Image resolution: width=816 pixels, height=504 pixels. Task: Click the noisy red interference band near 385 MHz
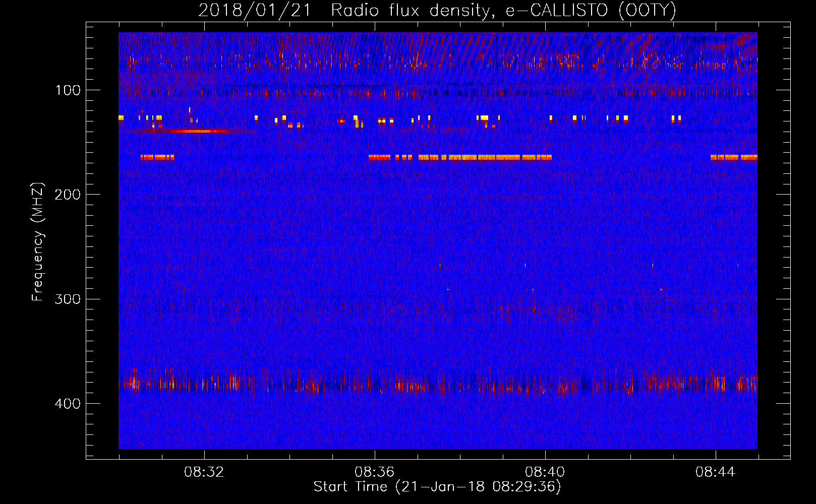438,383
